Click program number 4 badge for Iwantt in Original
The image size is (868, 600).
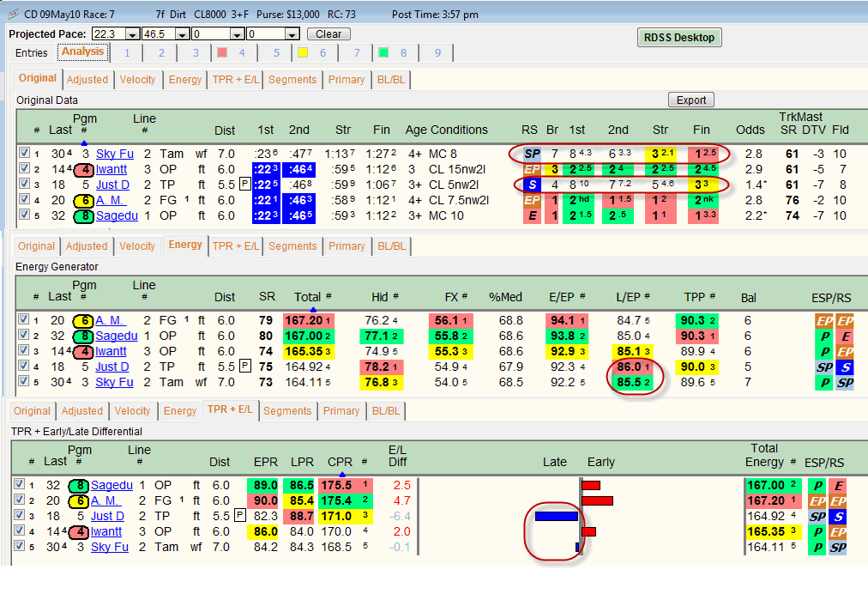(83, 170)
